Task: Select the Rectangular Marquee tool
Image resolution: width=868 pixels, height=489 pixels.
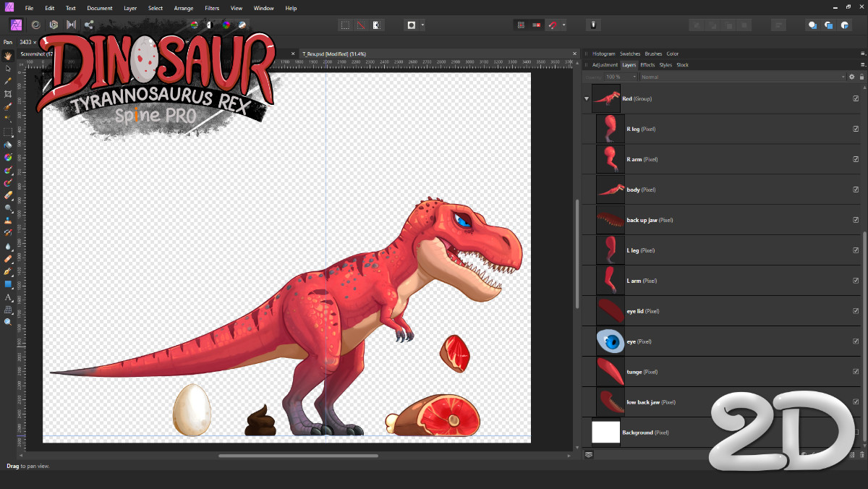Action: 8,132
